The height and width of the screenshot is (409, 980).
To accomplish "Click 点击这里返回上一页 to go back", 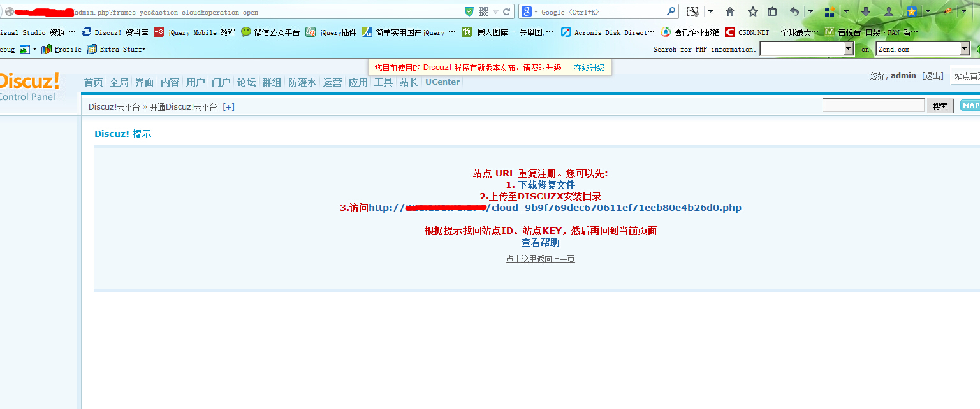I will [541, 259].
